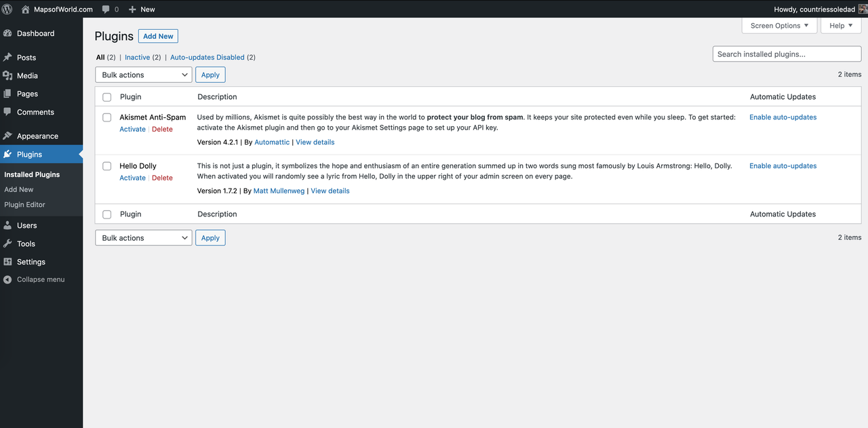Click the Users person icon
The width and height of the screenshot is (868, 428).
click(x=7, y=225)
